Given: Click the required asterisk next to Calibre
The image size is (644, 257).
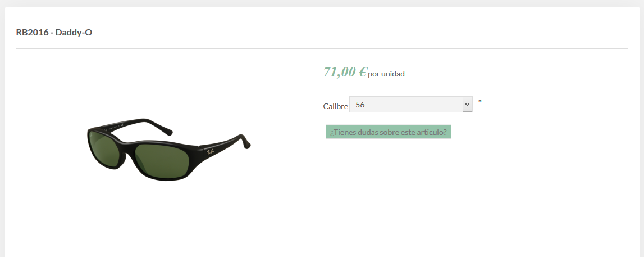Looking at the screenshot, I should click(x=479, y=101).
